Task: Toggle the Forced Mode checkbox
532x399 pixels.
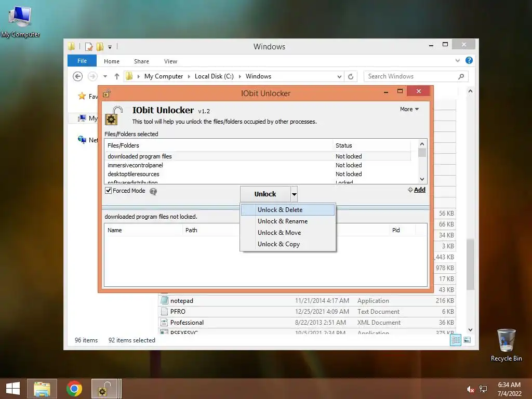Action: pyautogui.click(x=109, y=191)
